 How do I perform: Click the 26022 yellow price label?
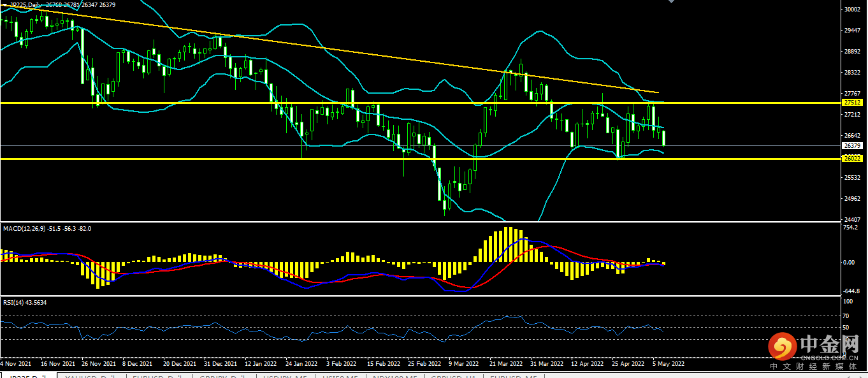[852, 158]
